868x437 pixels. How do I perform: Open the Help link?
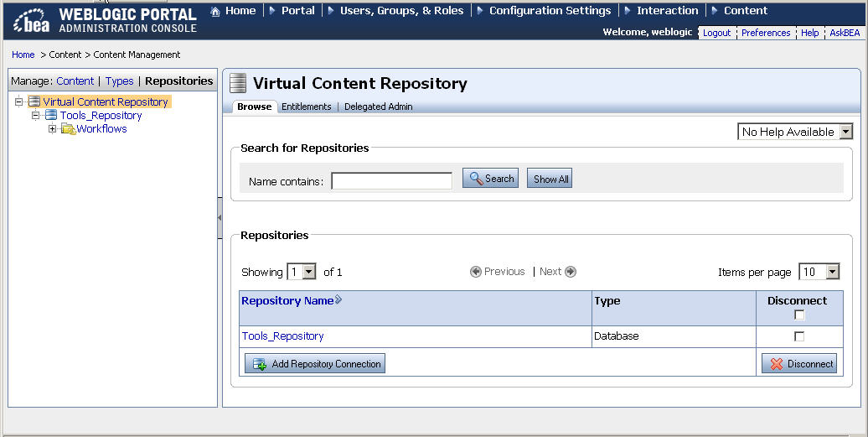(x=809, y=33)
